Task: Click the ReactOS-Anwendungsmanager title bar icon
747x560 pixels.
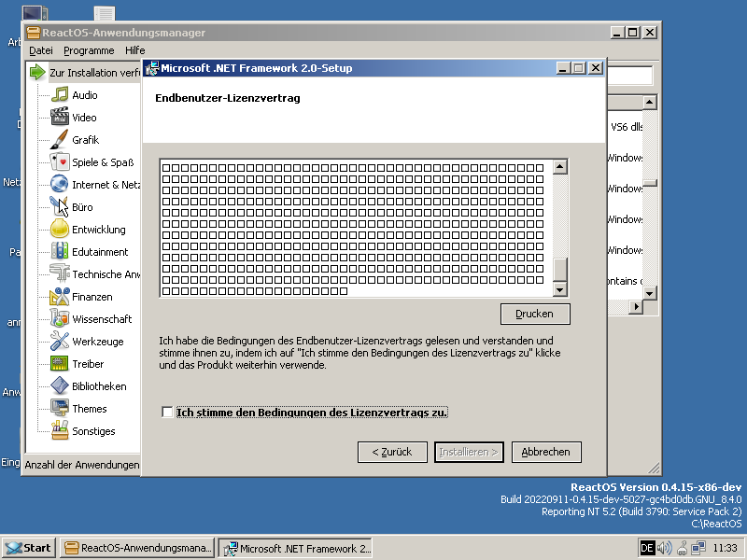Action: (34, 33)
